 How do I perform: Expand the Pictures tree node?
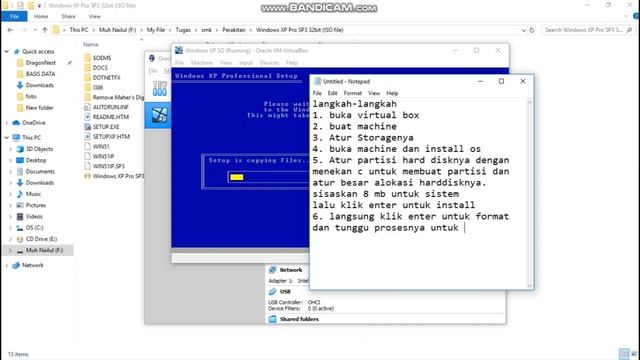(x=11, y=205)
